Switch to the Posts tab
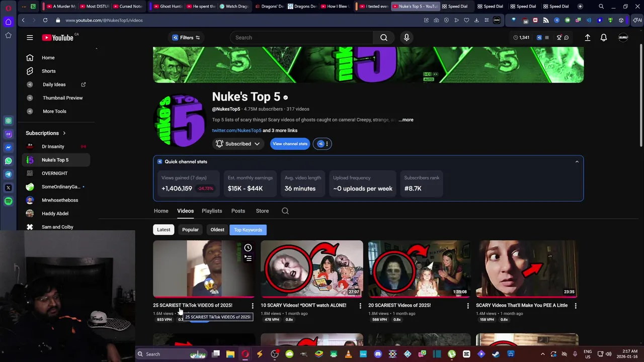This screenshot has height=362, width=644. click(x=238, y=211)
